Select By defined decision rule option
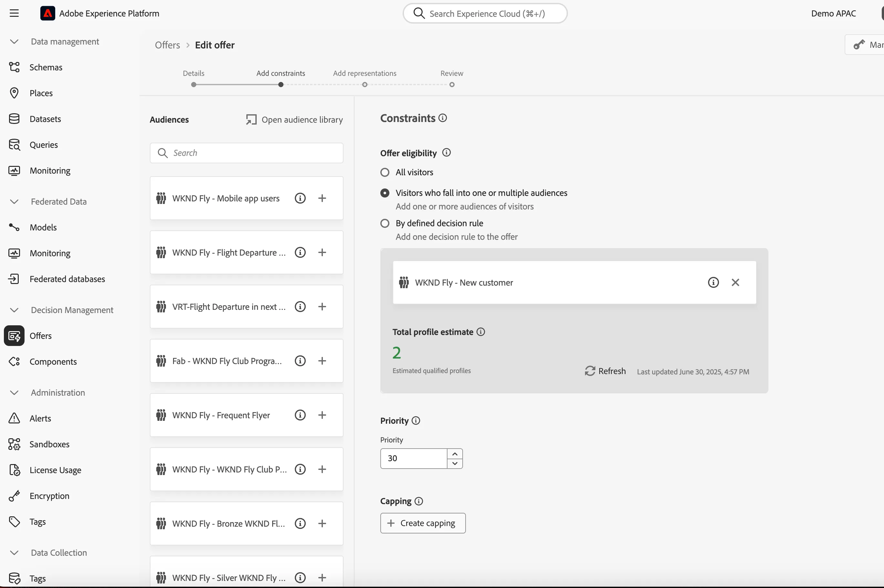The image size is (884, 588). [385, 224]
